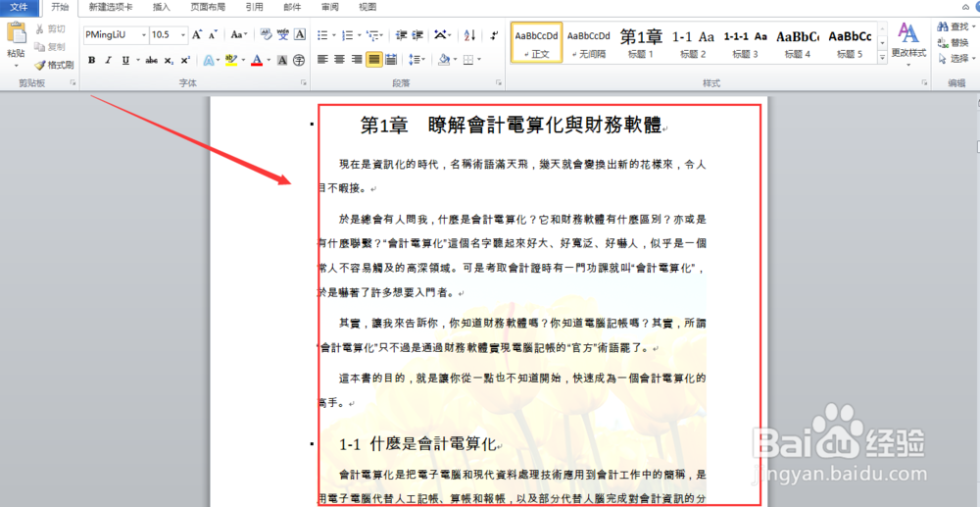980x507 pixels.
Task: Apply yellow text highlight color
Action: pos(230,61)
